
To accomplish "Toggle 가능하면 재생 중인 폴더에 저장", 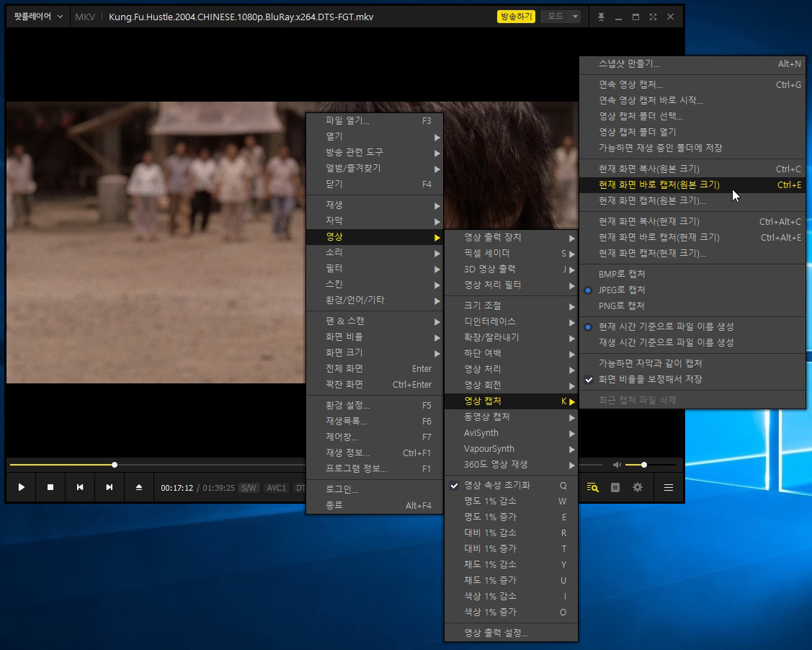I will click(x=692, y=148).
